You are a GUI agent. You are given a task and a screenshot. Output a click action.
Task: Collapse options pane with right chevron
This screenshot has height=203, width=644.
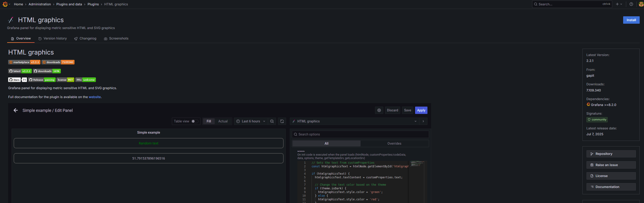423,121
